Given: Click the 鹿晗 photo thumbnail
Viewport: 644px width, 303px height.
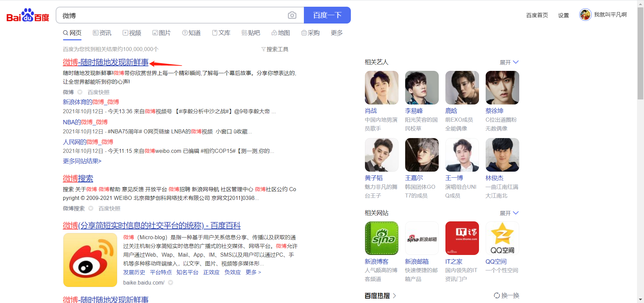Looking at the screenshot, I should (x=462, y=88).
